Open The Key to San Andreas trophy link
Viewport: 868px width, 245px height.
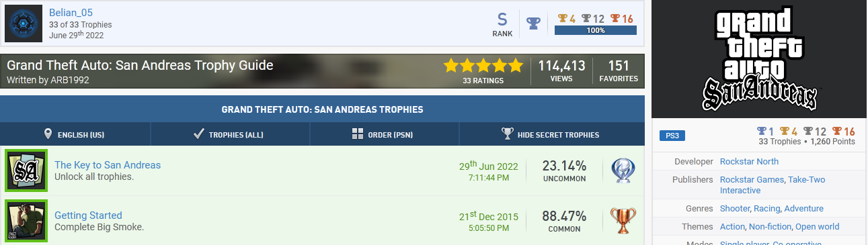[108, 164]
